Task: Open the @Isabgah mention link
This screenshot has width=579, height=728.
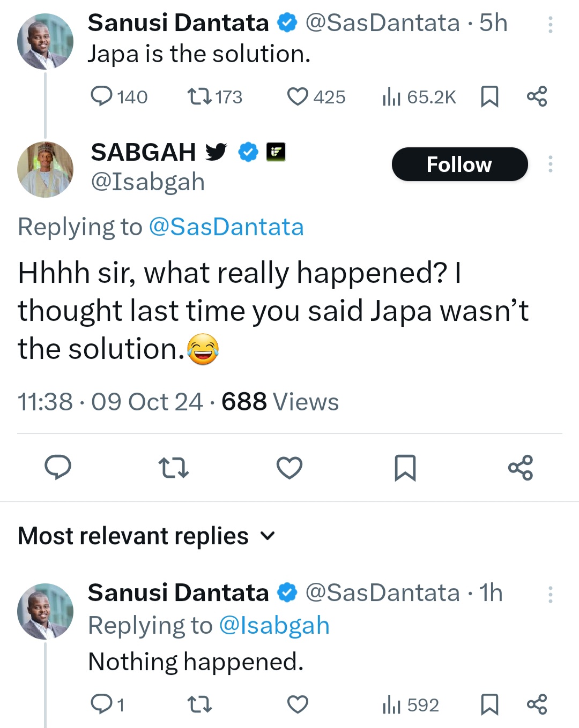Action: pyautogui.click(x=274, y=626)
